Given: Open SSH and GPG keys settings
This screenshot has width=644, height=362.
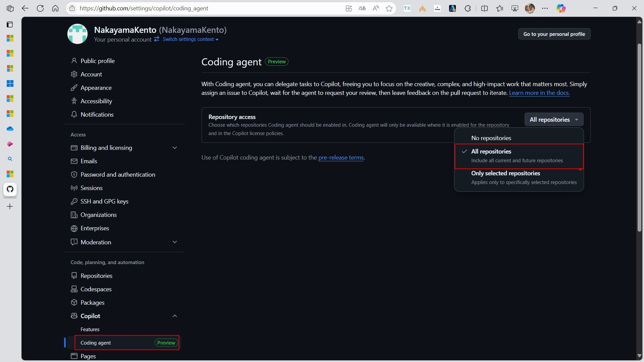Looking at the screenshot, I should (104, 201).
